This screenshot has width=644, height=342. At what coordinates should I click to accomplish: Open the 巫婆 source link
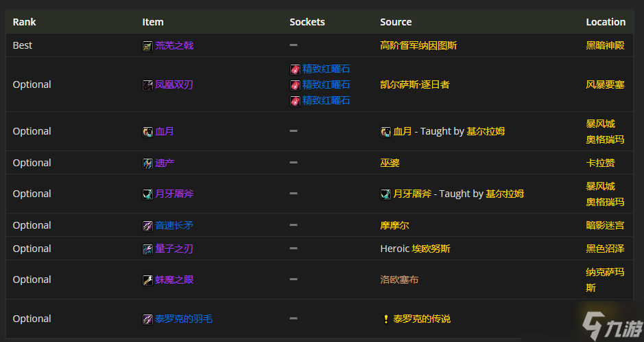[x=390, y=163]
